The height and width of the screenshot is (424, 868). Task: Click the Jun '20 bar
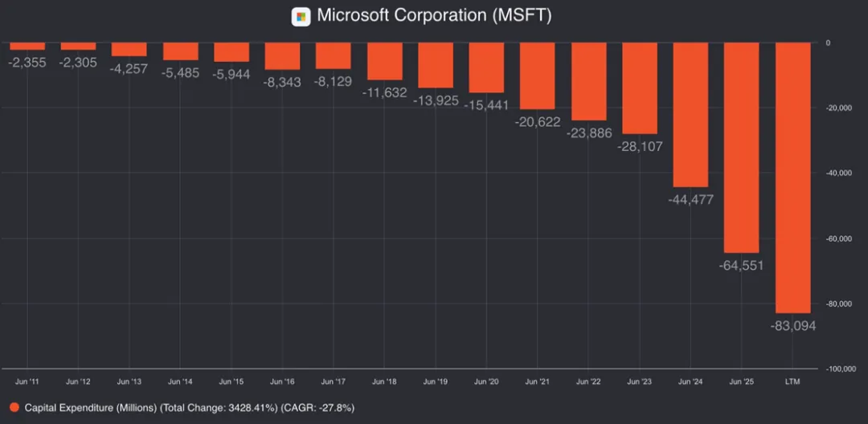[487, 67]
